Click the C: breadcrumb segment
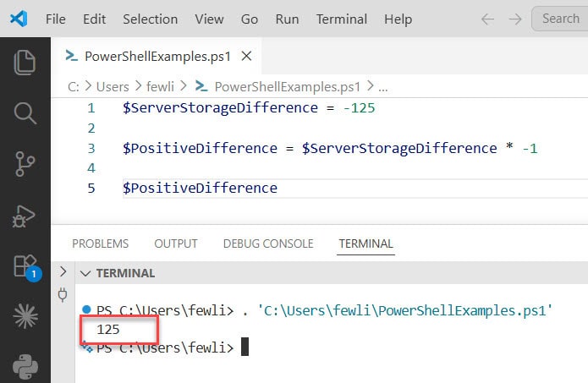 click(73, 87)
